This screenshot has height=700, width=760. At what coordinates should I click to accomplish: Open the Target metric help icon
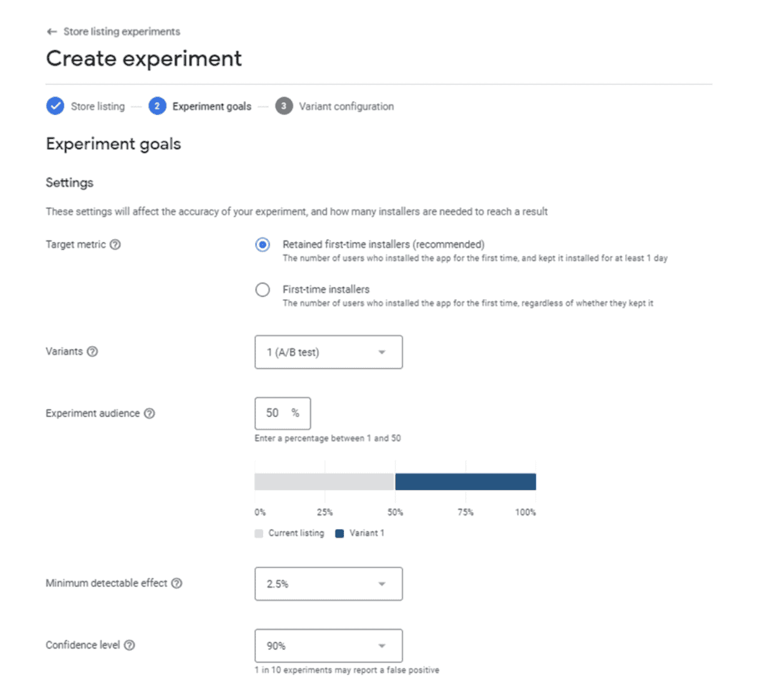116,244
